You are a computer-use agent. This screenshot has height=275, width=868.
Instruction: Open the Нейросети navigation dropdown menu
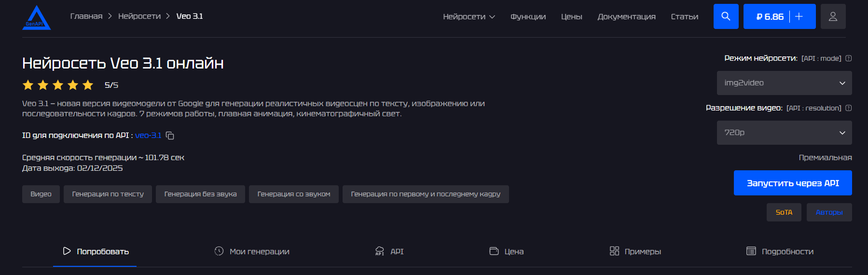point(469,16)
